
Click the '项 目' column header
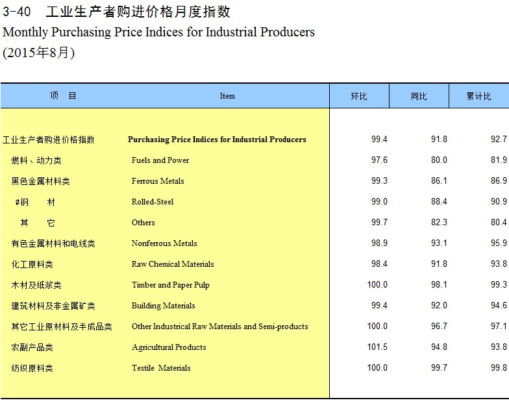(64, 96)
